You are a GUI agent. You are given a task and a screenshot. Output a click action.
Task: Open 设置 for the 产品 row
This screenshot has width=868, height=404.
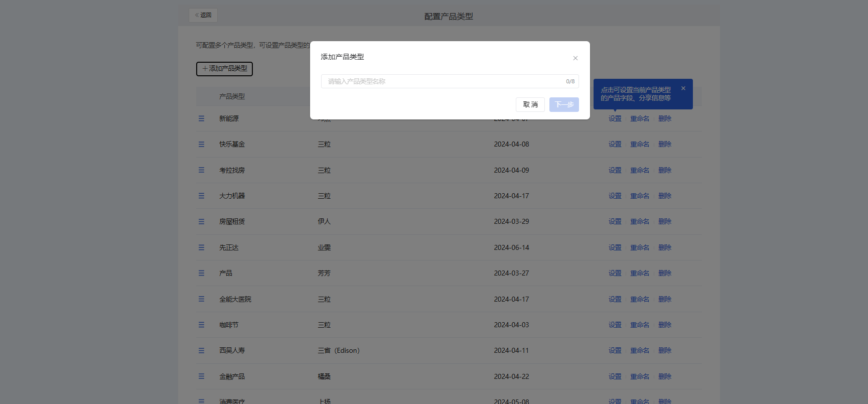615,273
